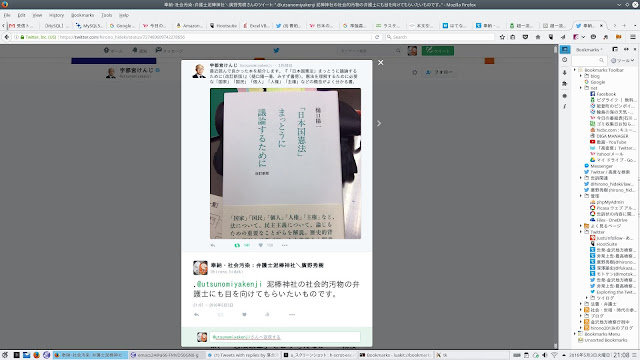Open the book cover photo
Screen dimensions: 640x360
285,163
